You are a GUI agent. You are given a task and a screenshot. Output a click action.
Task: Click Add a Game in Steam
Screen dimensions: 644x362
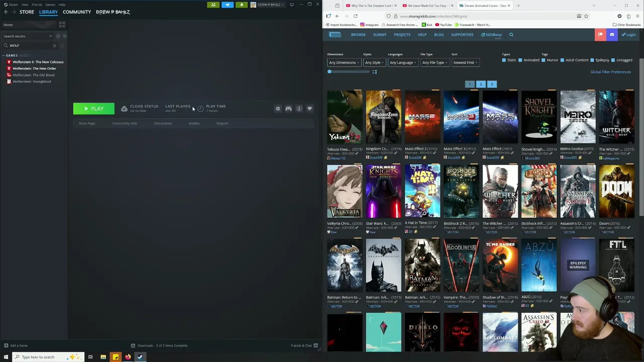coord(16,345)
